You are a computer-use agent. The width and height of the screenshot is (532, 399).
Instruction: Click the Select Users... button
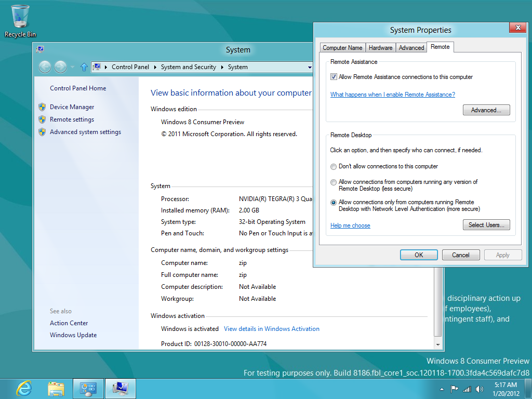tap(486, 225)
